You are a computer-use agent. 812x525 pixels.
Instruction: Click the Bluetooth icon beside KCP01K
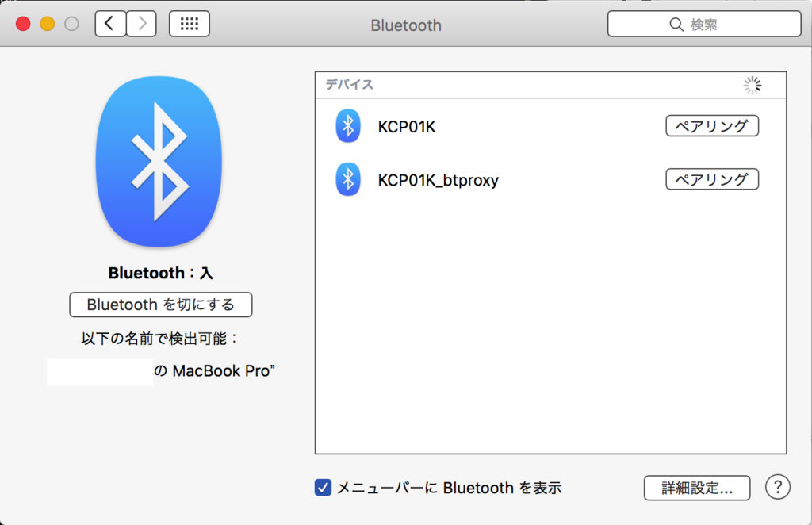click(x=348, y=126)
